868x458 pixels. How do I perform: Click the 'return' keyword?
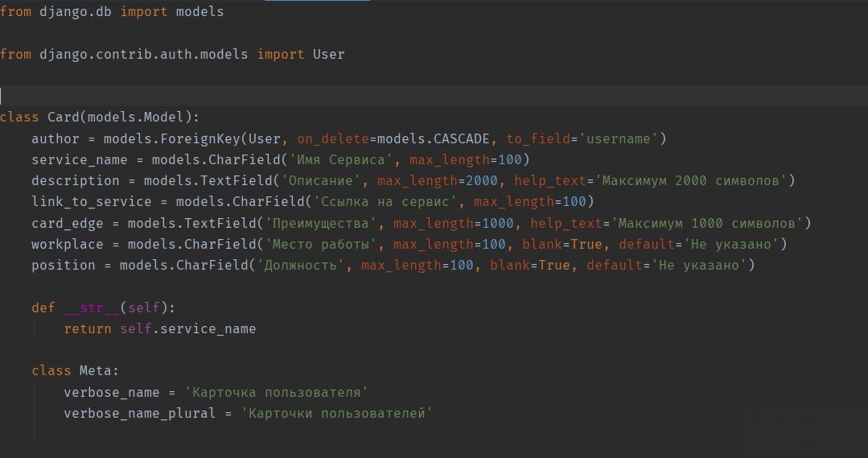88,329
